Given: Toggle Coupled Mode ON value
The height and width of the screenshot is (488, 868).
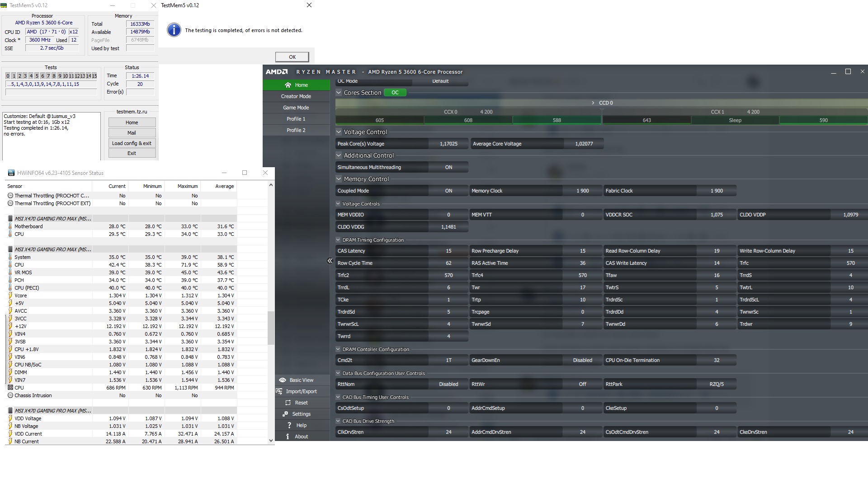Looking at the screenshot, I should [448, 191].
